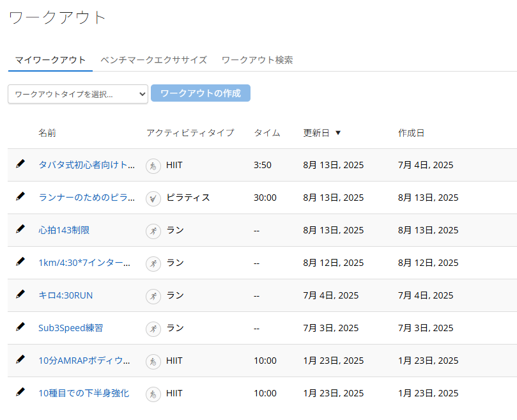
Task: Click the pencil edit icon for タバタ式初心者向け workout
Action: (x=20, y=164)
